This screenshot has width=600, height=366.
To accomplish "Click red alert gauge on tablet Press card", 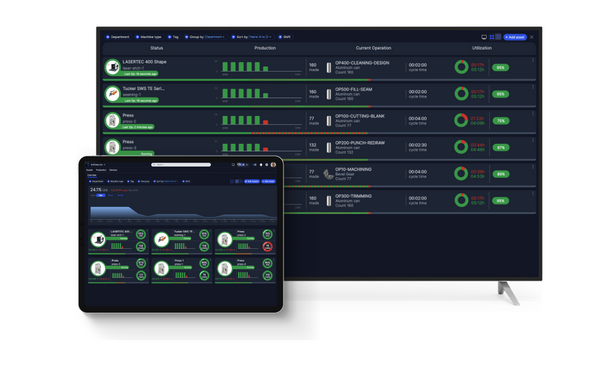I will (267, 247).
